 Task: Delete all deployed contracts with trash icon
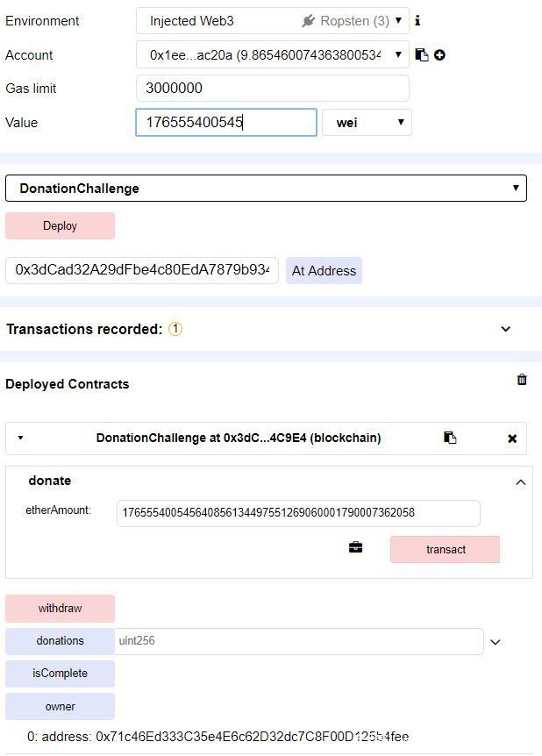[x=522, y=380]
